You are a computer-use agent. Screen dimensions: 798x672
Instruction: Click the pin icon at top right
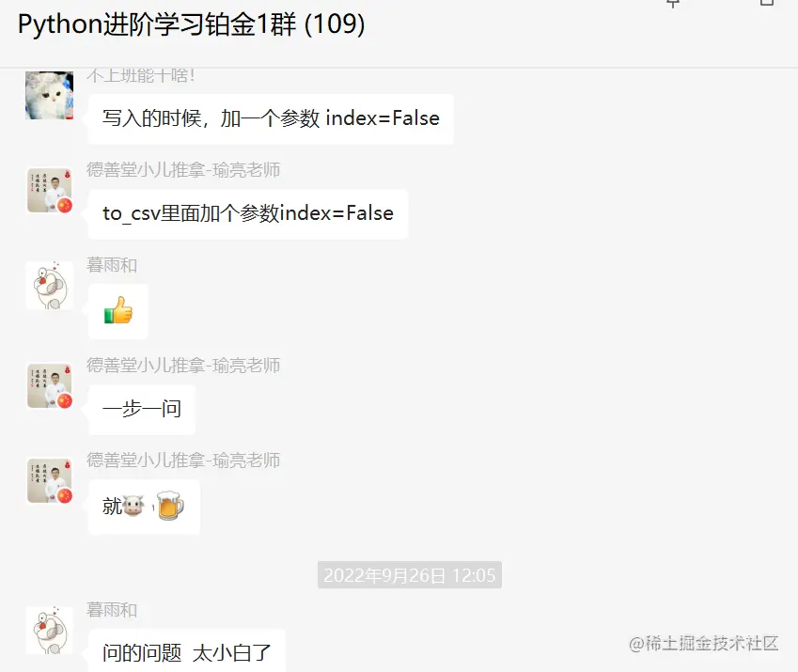[x=673, y=4]
